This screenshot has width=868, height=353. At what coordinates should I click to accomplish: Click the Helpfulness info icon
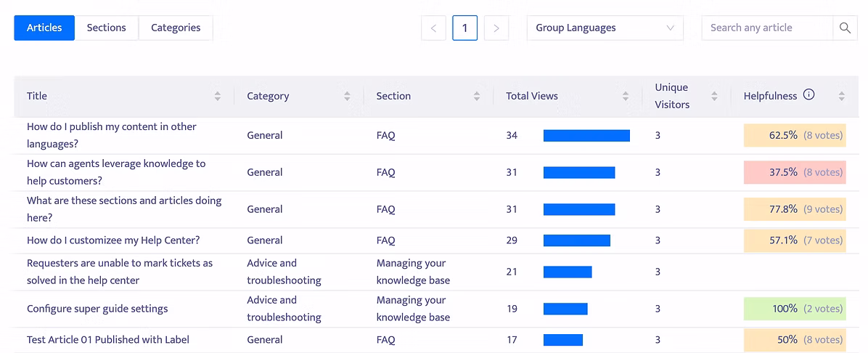click(808, 94)
